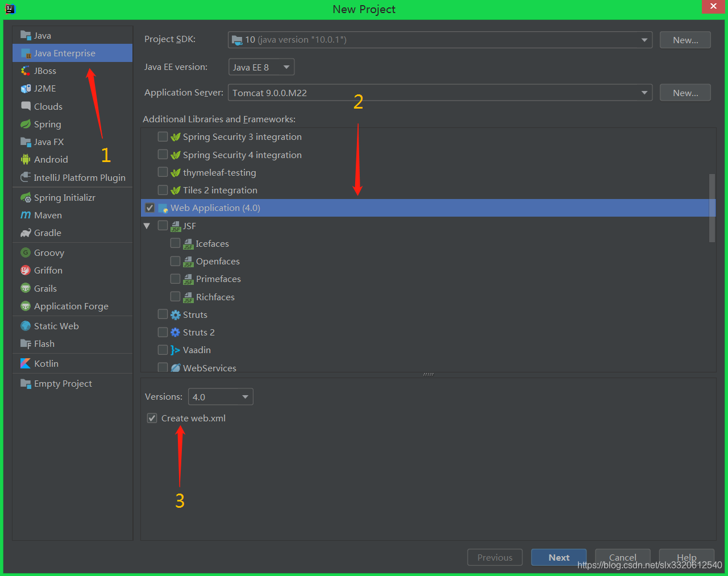The height and width of the screenshot is (576, 728).
Task: Select the Java project type icon
Action: click(x=26, y=35)
